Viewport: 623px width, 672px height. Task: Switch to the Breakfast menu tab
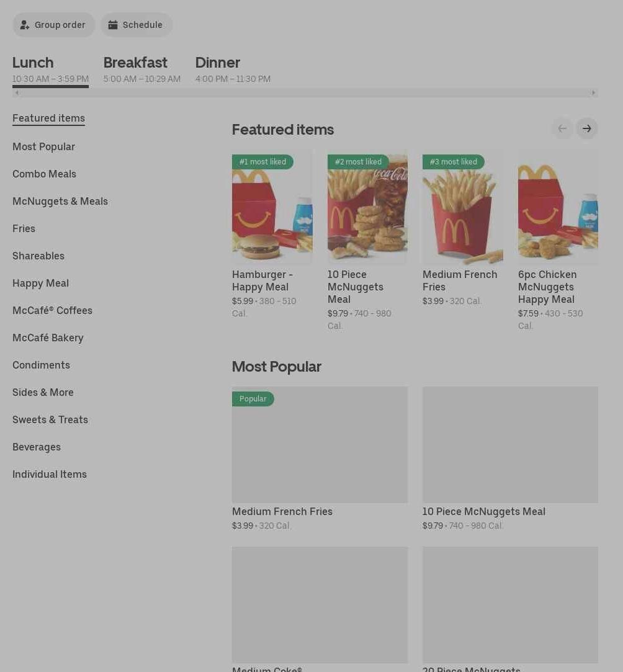142,69
